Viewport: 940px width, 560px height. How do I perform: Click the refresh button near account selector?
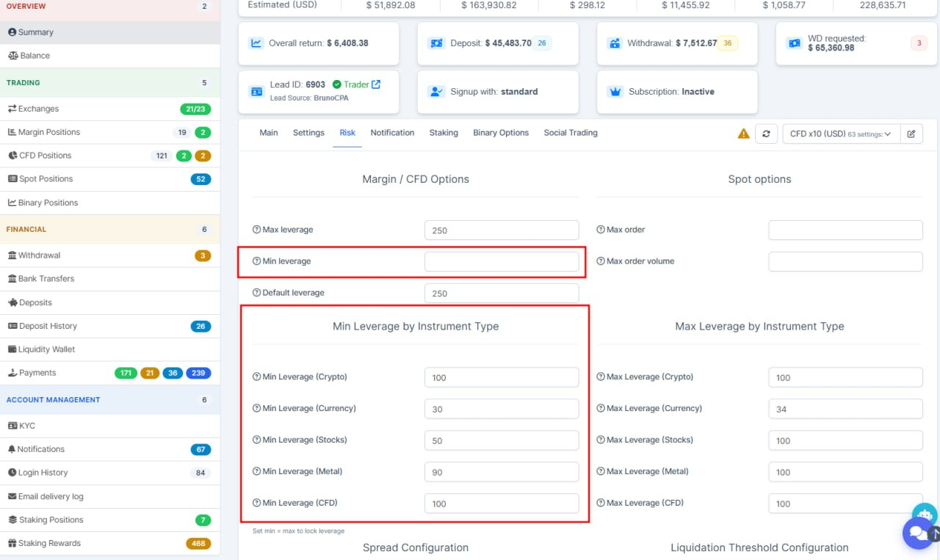[766, 134]
